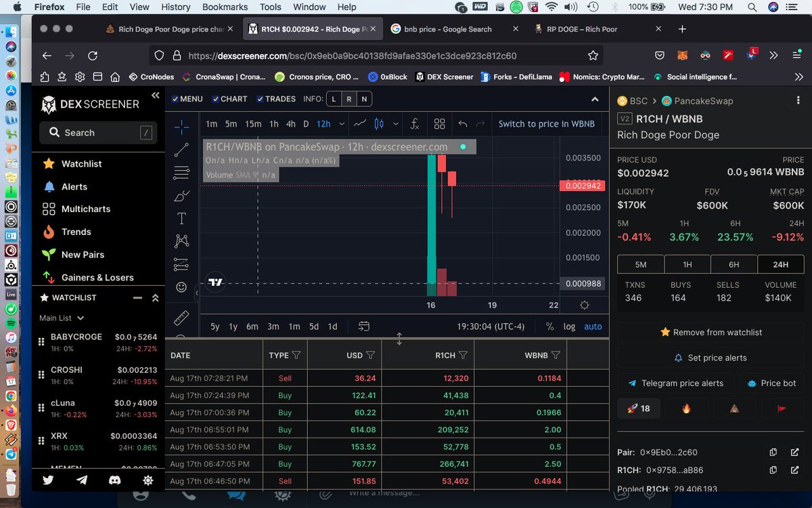
Task: Select the text annotation tool
Action: coord(181,218)
